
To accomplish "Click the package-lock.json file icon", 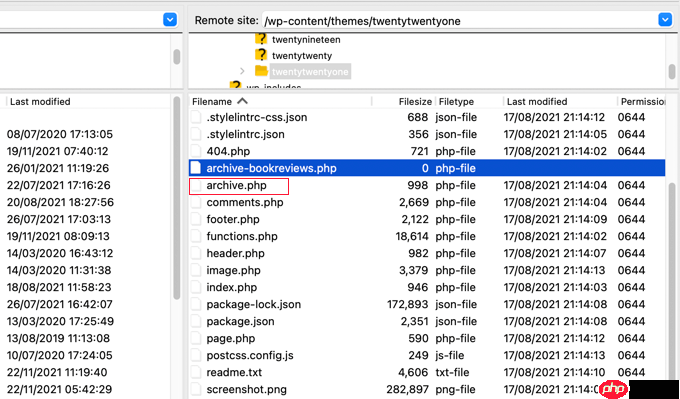I will pos(196,304).
